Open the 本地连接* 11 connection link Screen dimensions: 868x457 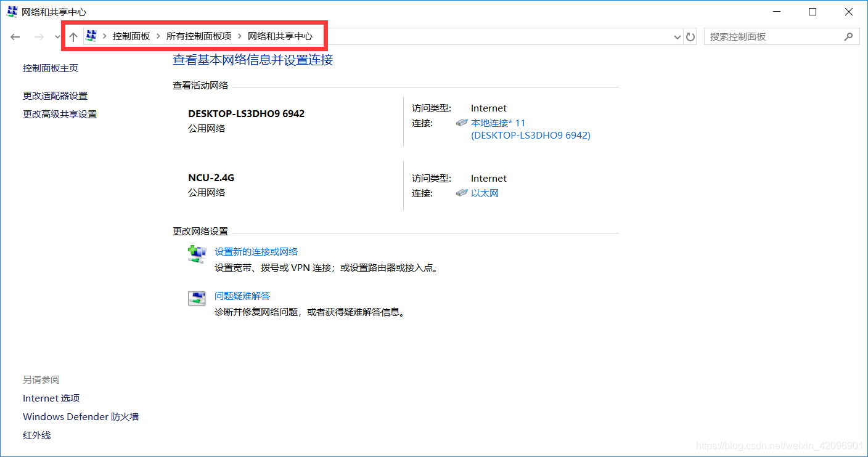(x=497, y=123)
